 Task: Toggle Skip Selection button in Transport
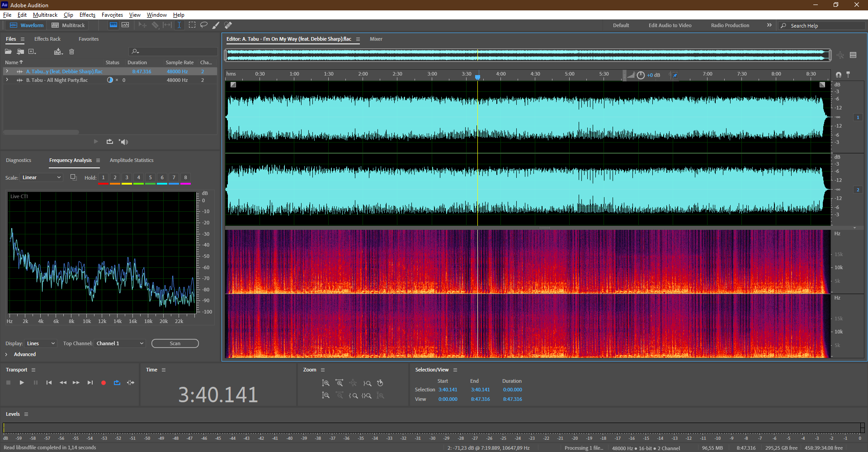[x=131, y=383]
